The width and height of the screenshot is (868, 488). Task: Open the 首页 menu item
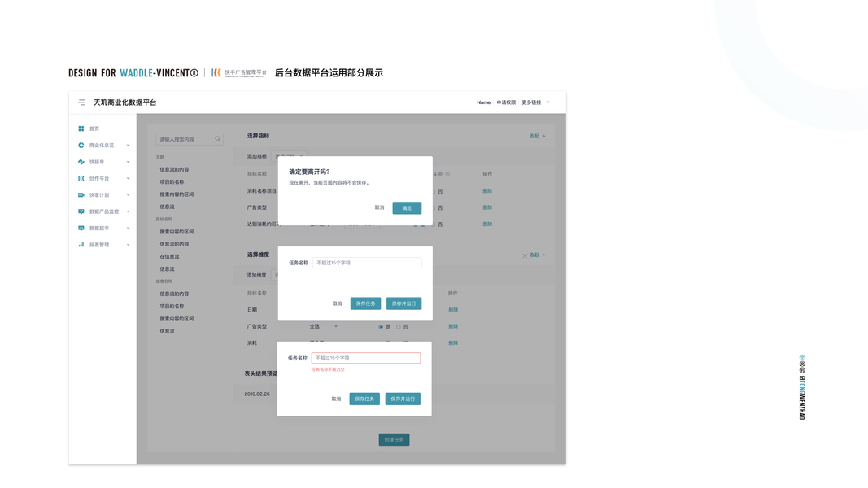coord(94,129)
